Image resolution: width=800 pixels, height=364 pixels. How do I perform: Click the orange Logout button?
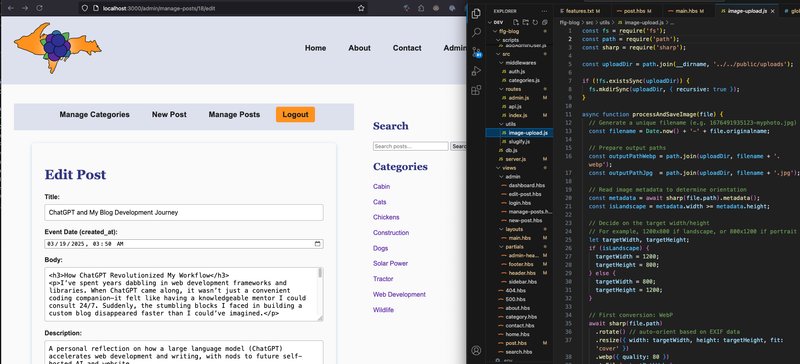(295, 114)
